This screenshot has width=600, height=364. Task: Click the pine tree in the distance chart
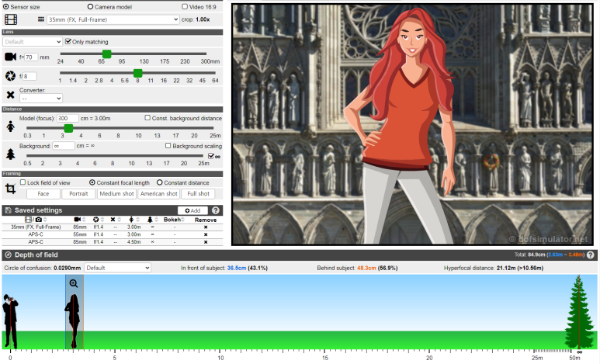579,312
